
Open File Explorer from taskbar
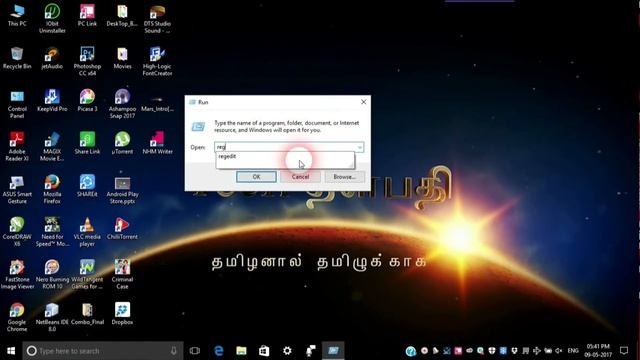pos(242,351)
